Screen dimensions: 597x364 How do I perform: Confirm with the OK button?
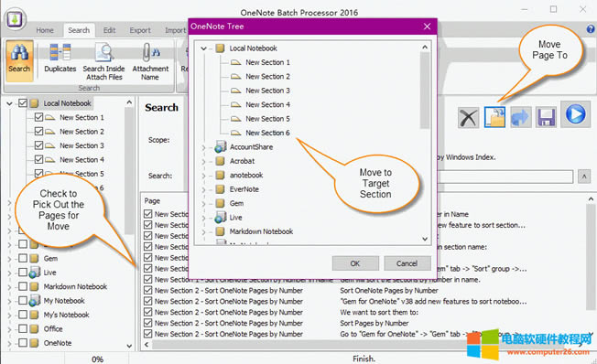point(355,263)
